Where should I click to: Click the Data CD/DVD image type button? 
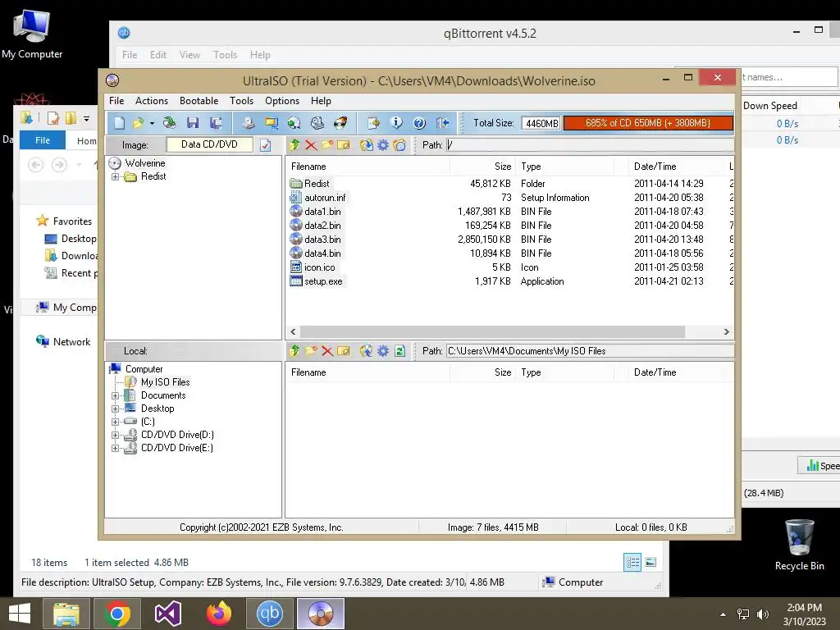[209, 144]
